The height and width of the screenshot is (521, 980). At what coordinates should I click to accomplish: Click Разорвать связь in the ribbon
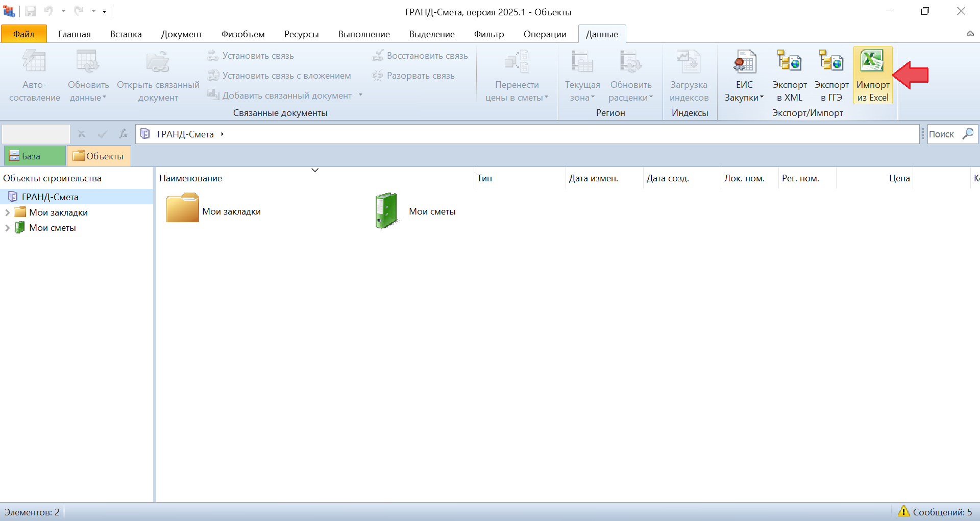pos(413,76)
